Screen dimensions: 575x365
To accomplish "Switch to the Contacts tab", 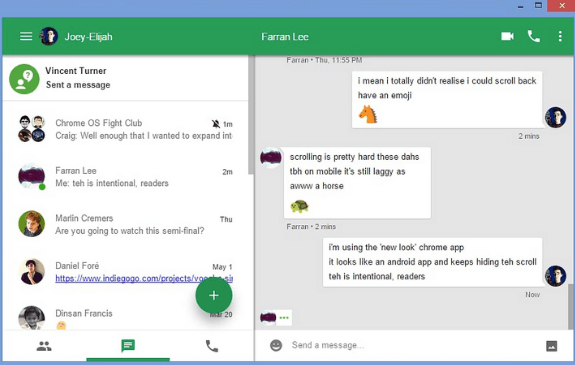I will [44, 346].
